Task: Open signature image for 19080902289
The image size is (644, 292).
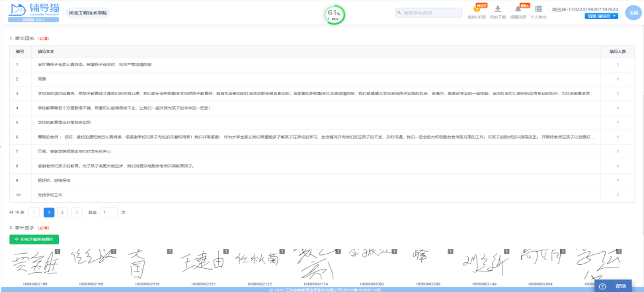Action: click(428, 264)
